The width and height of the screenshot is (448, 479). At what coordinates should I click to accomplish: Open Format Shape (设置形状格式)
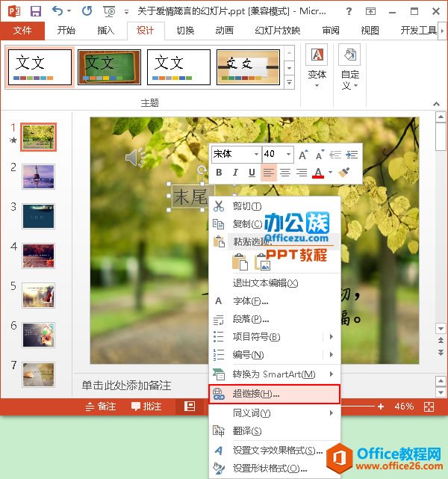pos(275,468)
